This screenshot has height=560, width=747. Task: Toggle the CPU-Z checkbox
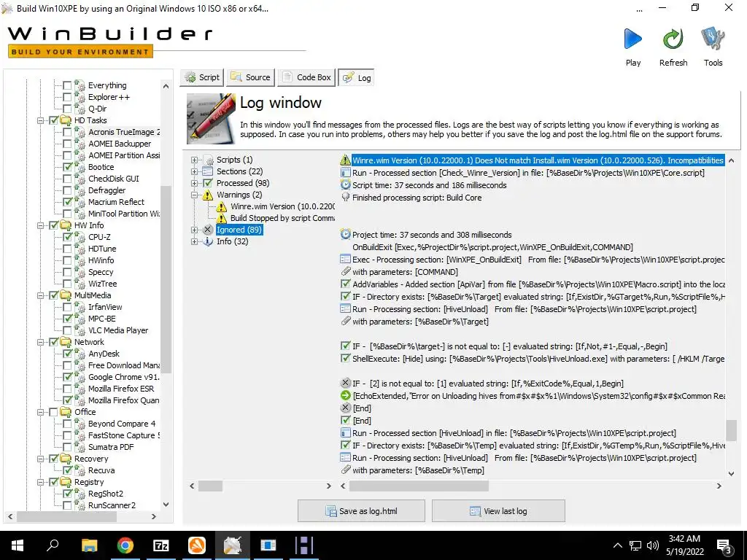67,237
